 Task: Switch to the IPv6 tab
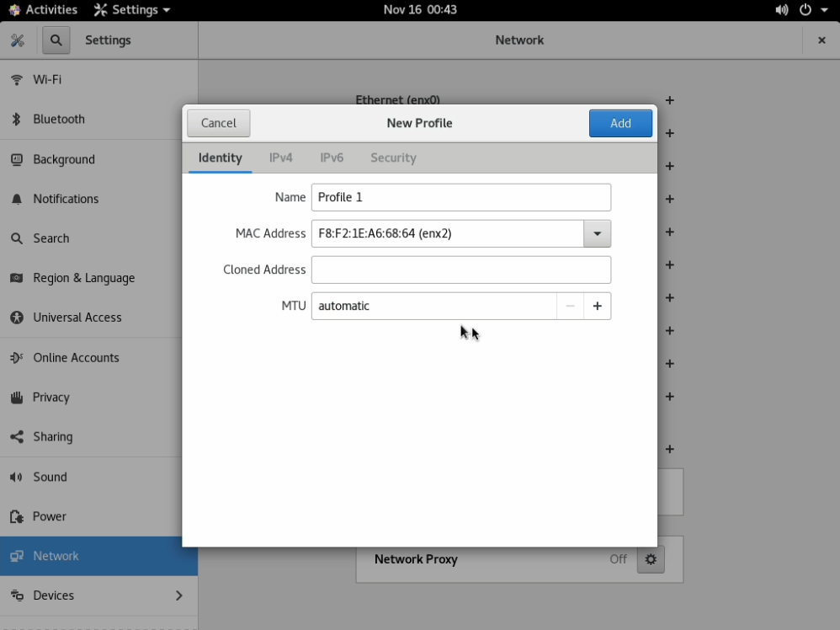tap(332, 158)
